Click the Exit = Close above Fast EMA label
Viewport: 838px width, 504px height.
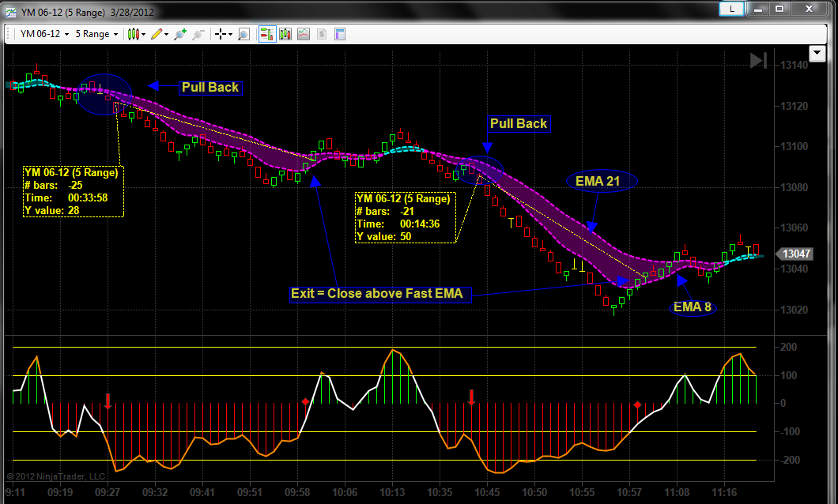[x=380, y=294]
